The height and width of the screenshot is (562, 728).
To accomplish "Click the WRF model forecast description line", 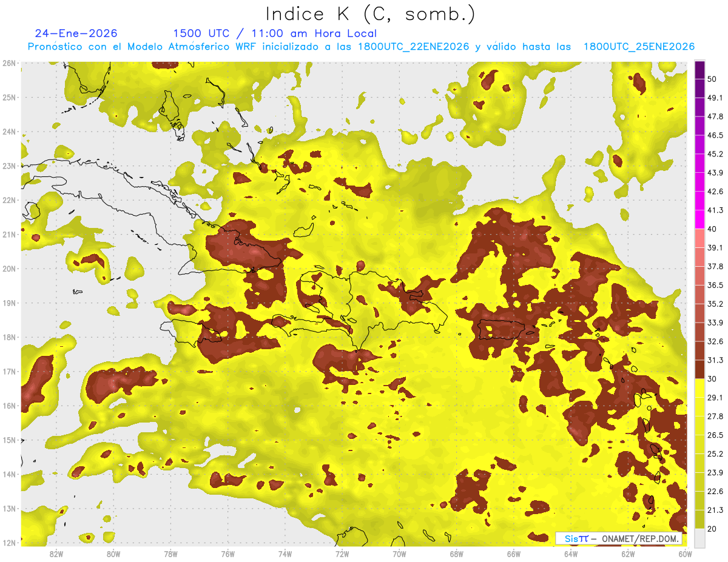I will click(x=361, y=47).
